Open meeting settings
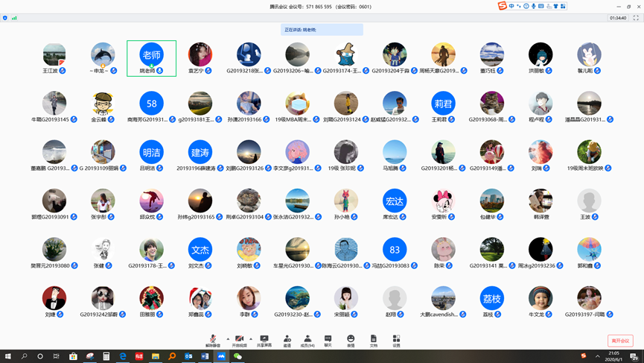The image size is (644, 363). click(x=396, y=341)
